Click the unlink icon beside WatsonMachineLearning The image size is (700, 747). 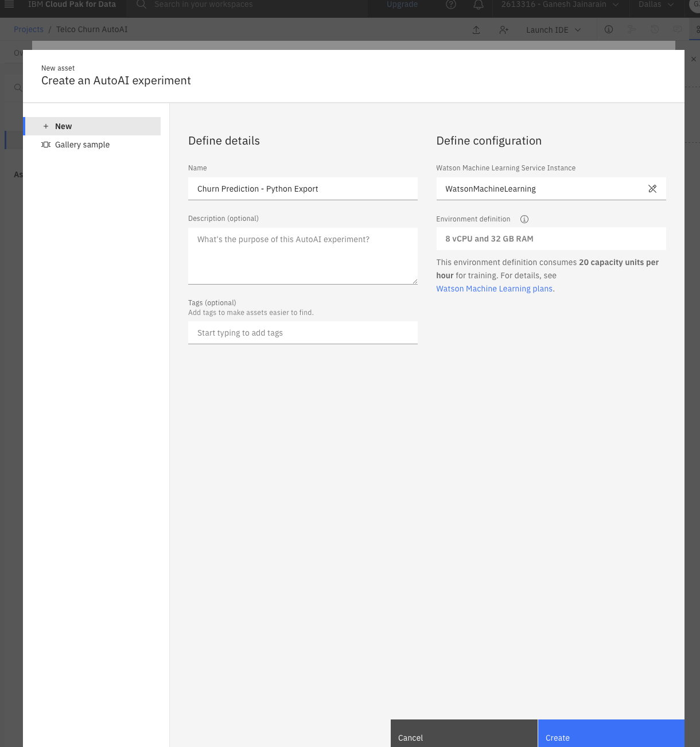[x=652, y=189]
